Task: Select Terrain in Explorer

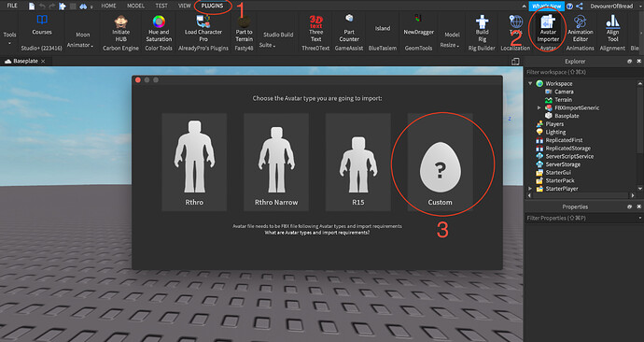Action: (563, 100)
